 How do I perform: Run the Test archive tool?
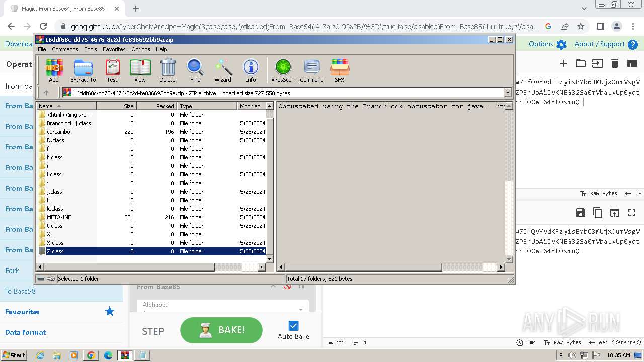112,70
